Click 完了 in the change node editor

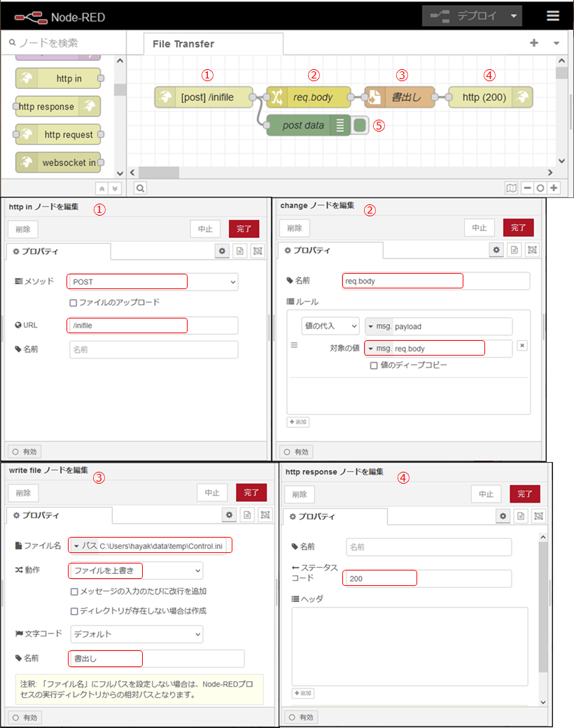point(518,227)
